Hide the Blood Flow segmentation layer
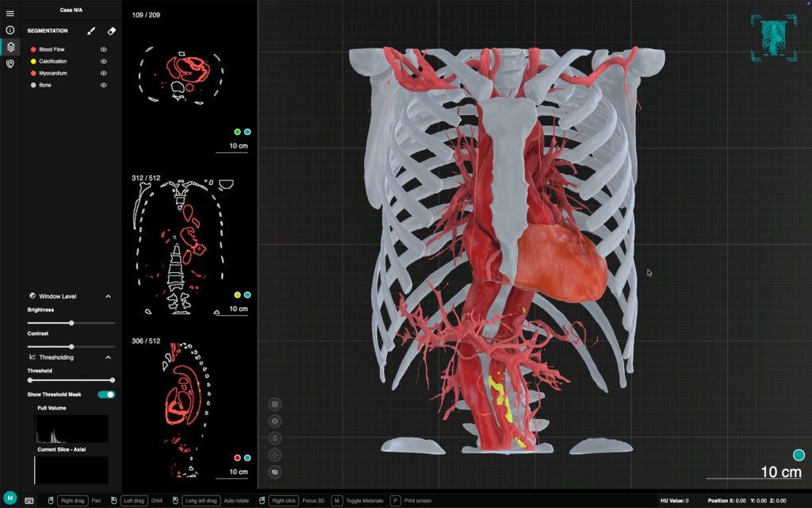Screen dimensions: 812x508 click(x=103, y=49)
